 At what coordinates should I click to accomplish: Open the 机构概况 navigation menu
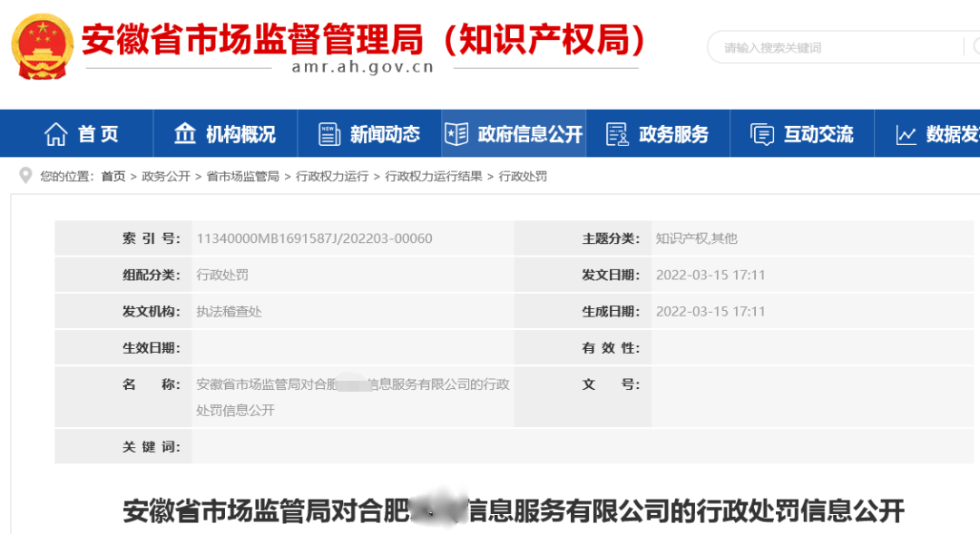coord(240,134)
